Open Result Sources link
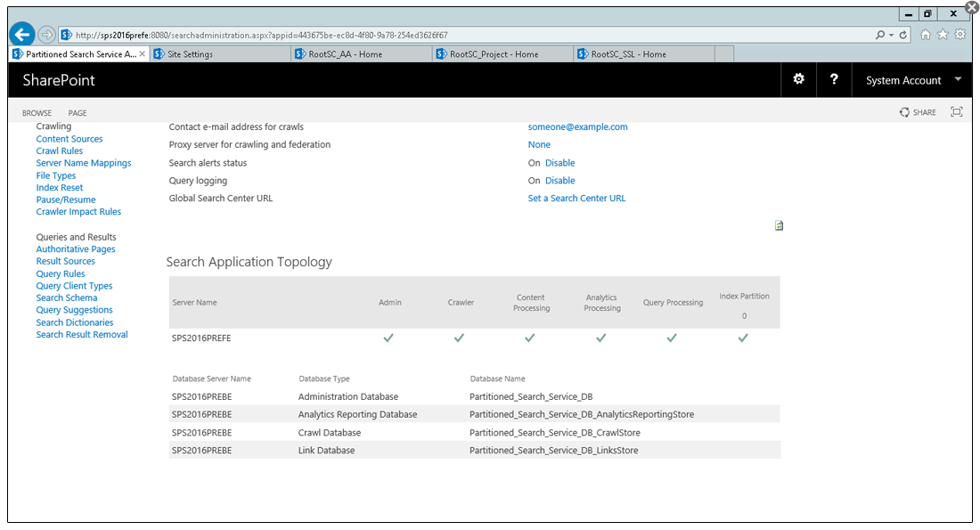Screen dimensions: 980x530 66,261
